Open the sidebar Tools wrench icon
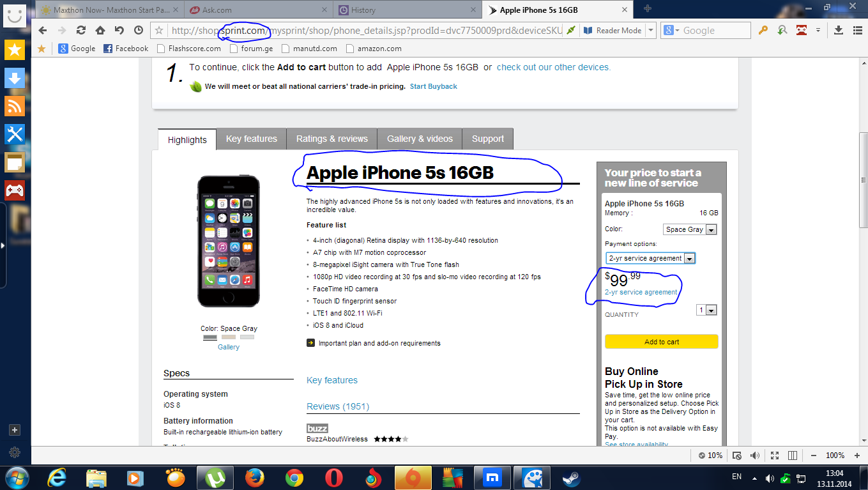This screenshot has width=868, height=490. [x=15, y=134]
